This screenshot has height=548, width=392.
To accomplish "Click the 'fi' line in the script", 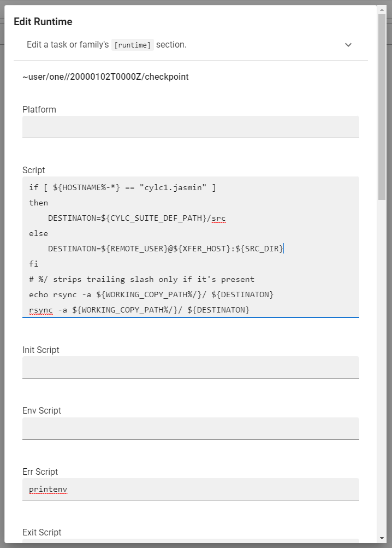I will (x=34, y=264).
